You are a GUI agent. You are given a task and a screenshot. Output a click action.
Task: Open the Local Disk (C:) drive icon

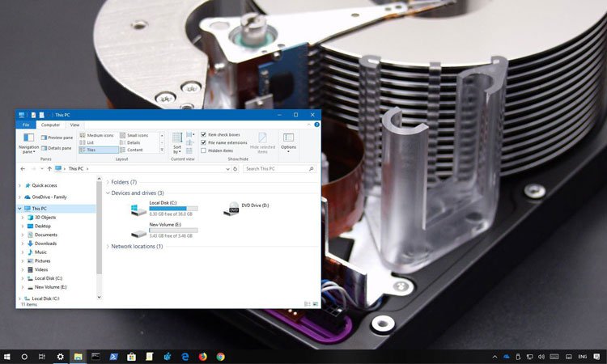[x=138, y=209]
